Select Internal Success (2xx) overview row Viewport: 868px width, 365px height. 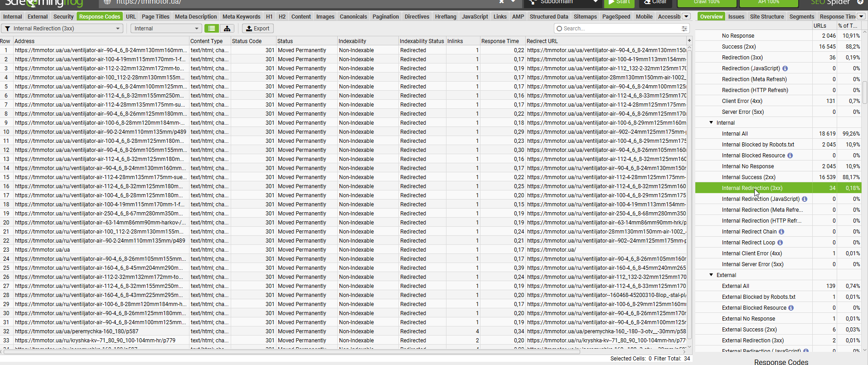(778, 177)
